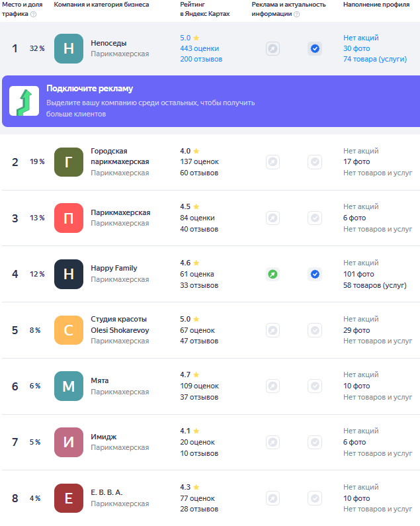420x526 pixels.
Task: Open the '30 фото' link
Action: (x=357, y=48)
